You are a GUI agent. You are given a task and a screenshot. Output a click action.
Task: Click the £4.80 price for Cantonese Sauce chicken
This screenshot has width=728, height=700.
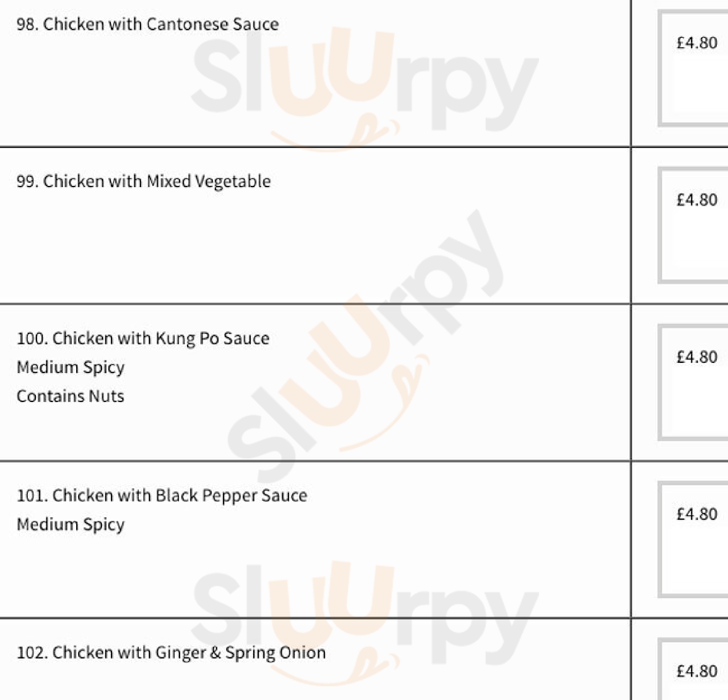pyautogui.click(x=697, y=43)
